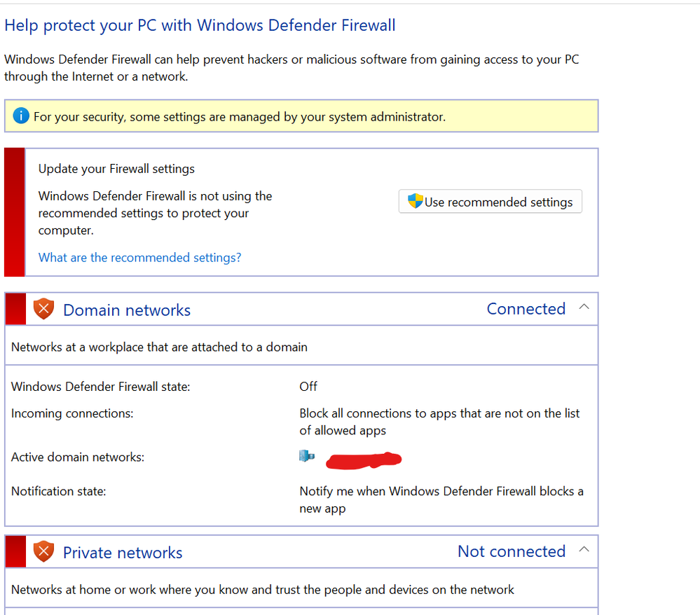Click the blue info icon in the notice bar

[21, 116]
